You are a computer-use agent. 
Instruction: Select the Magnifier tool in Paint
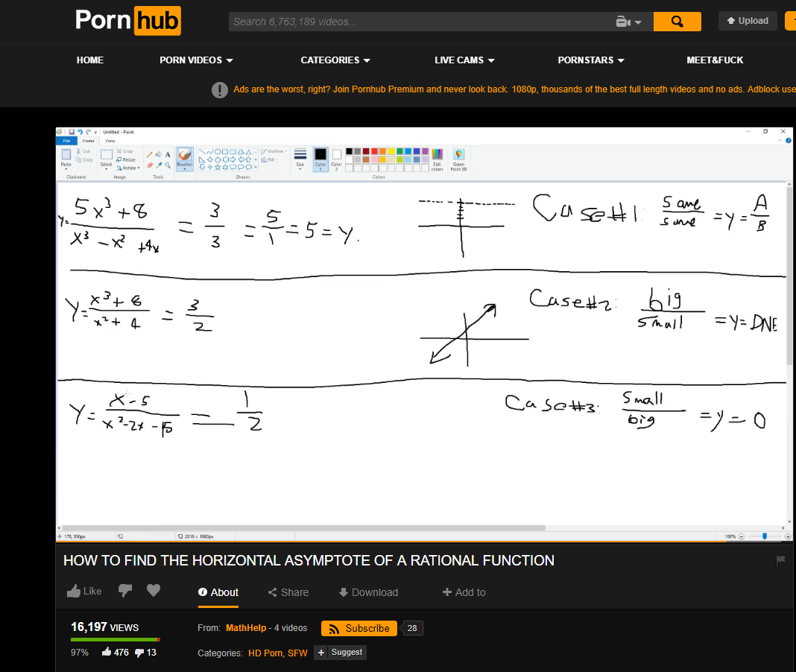(x=168, y=165)
